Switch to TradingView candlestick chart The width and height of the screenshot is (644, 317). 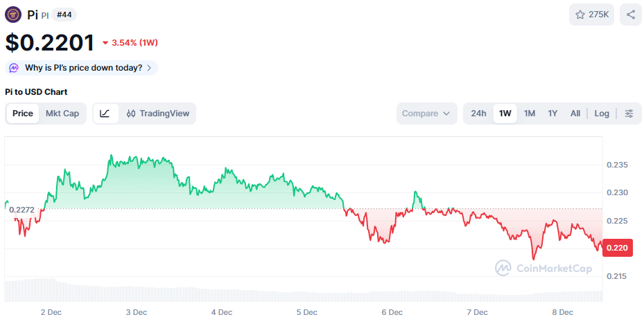[x=158, y=114]
